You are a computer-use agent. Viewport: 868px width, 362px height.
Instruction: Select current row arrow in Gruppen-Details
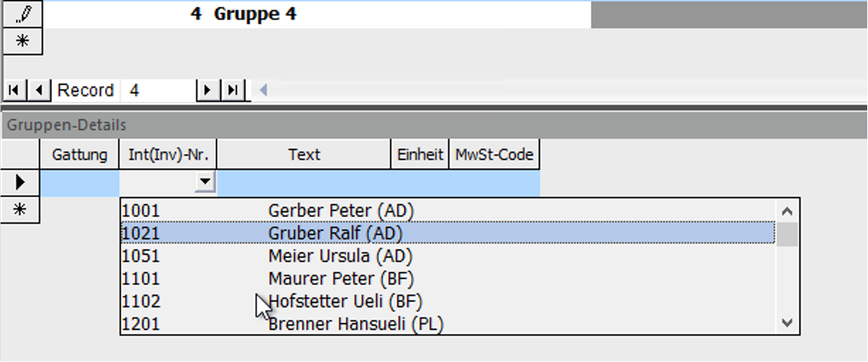pos(20,183)
